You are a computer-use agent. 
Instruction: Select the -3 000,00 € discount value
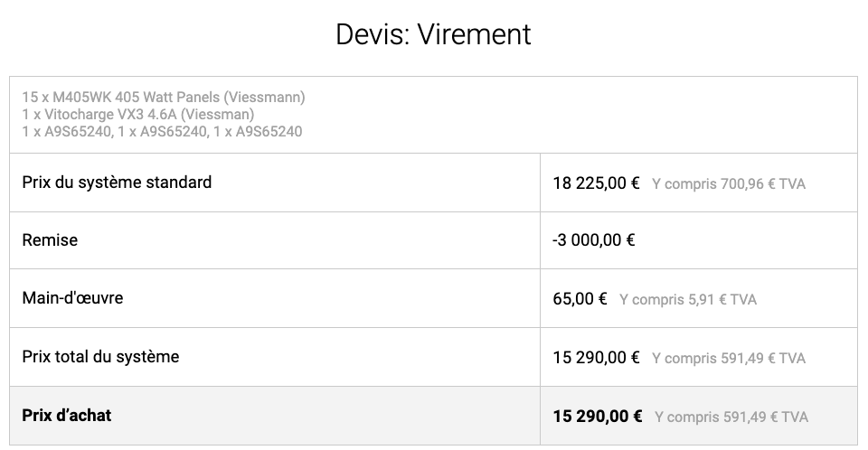tap(593, 239)
